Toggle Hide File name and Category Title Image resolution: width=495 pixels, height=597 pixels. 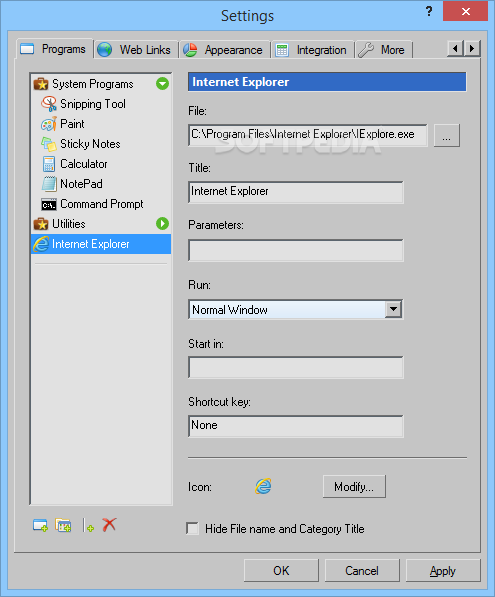click(193, 529)
